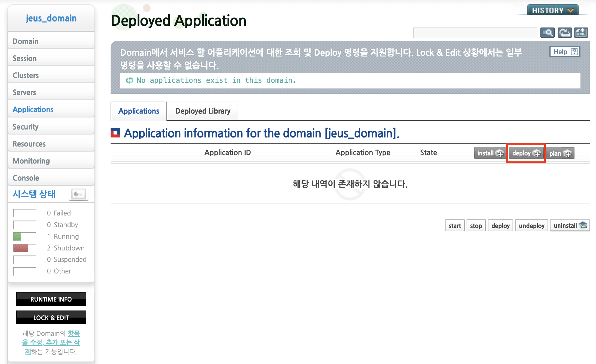Select the Applications tab
The height and width of the screenshot is (364, 596).
point(139,111)
